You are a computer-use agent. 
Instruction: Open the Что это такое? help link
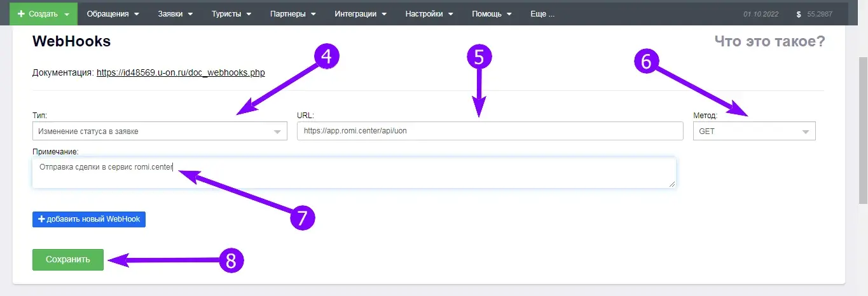pyautogui.click(x=769, y=42)
